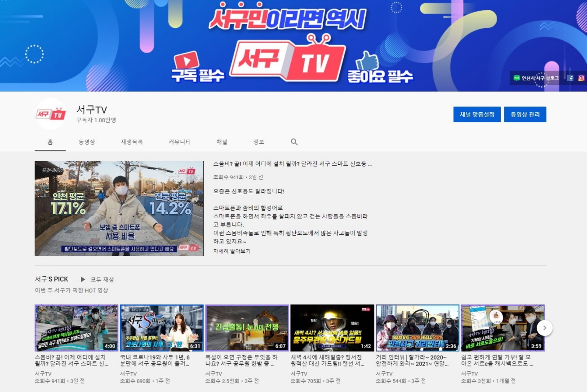Click the featured video title 스몸비? 끝!
587x392 pixels.
click(292, 164)
